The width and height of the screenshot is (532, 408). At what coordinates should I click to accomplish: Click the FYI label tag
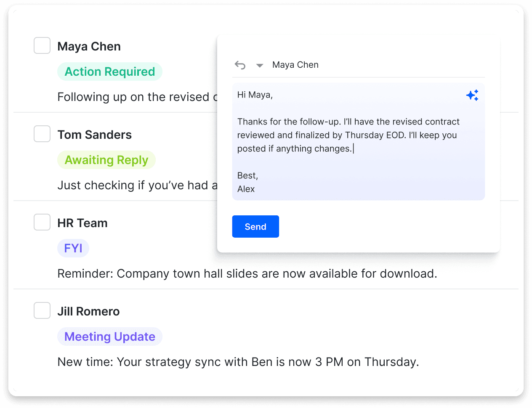coord(73,249)
